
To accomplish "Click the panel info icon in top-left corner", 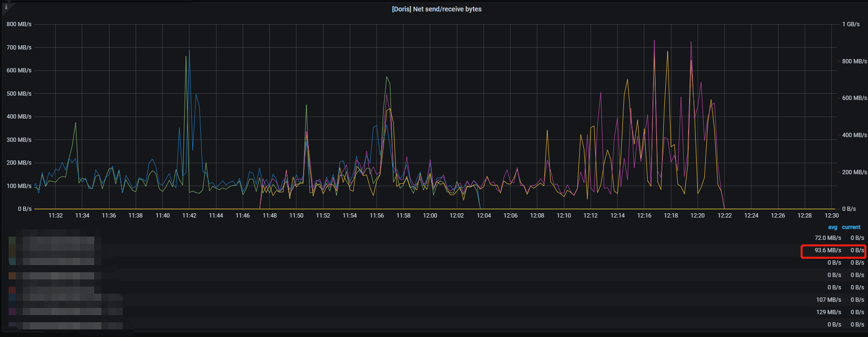I will tap(6, 7).
